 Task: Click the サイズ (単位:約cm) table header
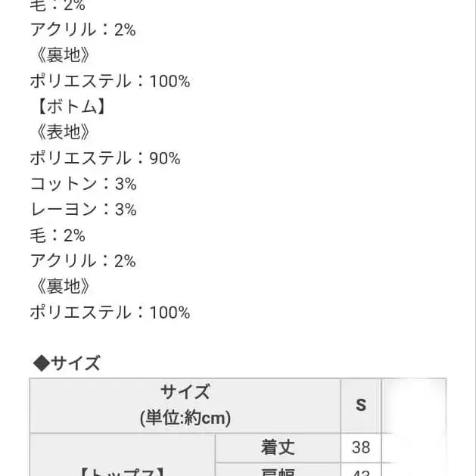point(185,405)
